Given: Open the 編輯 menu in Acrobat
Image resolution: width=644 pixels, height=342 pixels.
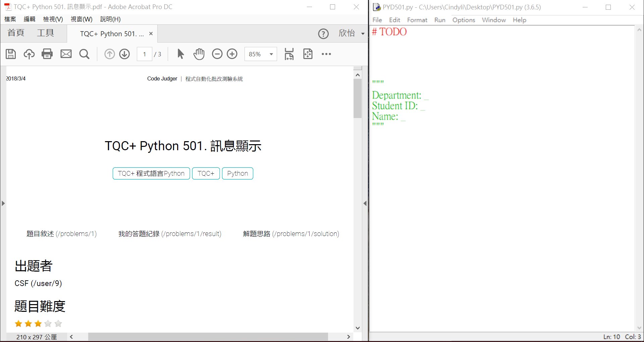Looking at the screenshot, I should (x=30, y=19).
